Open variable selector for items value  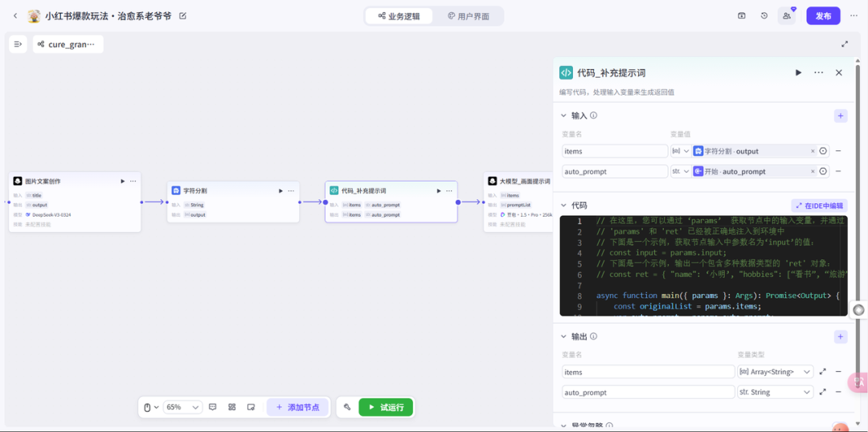tap(823, 151)
